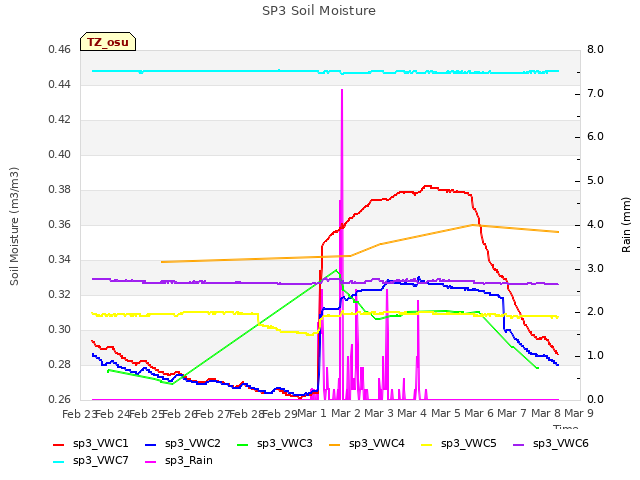Click the 0.44 left axis value

[60, 85]
